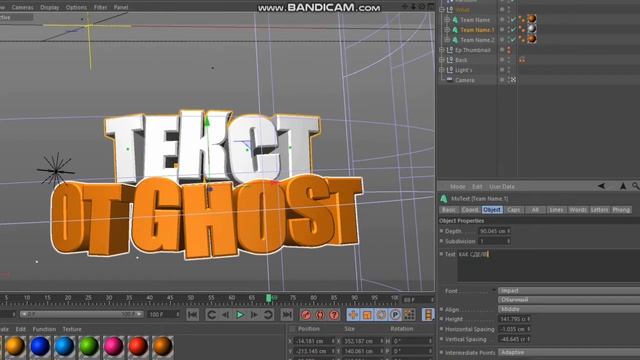Image resolution: width=640 pixels, height=360 pixels.
Task: Toggle visibility dots of Light's object
Action: coord(509,70)
